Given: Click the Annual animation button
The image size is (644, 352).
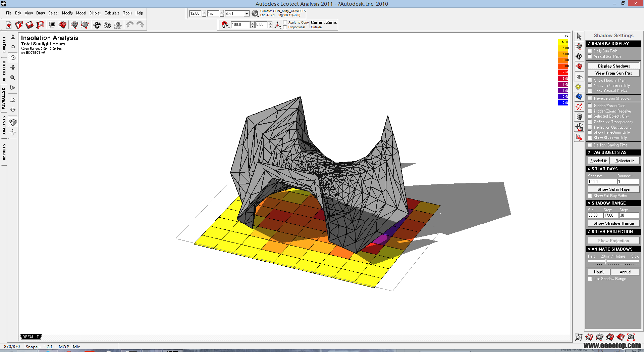Looking at the screenshot, I should click(625, 272).
